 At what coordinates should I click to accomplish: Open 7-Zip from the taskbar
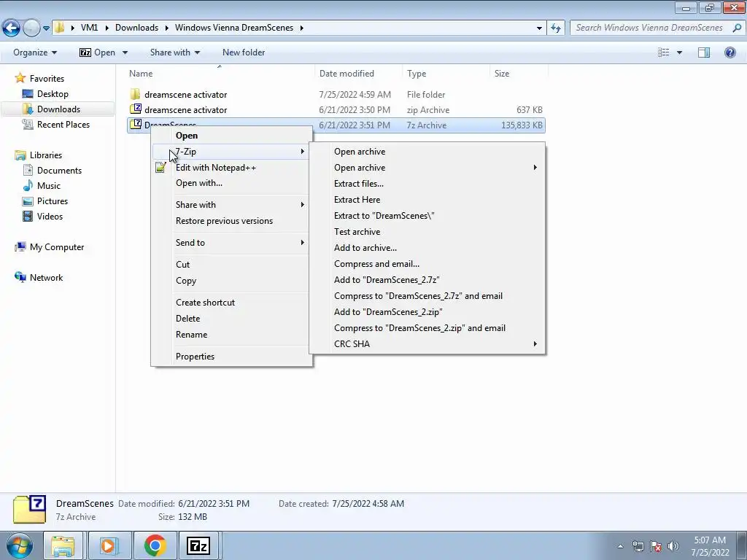click(x=198, y=545)
